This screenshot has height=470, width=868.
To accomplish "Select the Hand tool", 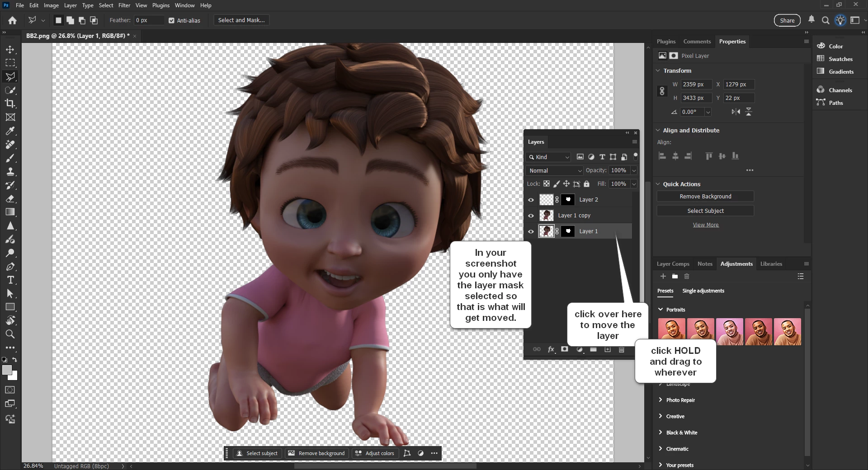I will (x=10, y=320).
